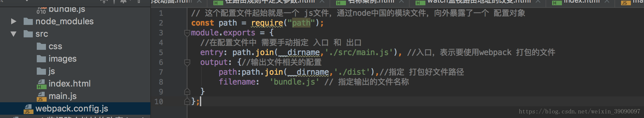
Task: Select bundle.js in the project tree
Action: pos(67,9)
